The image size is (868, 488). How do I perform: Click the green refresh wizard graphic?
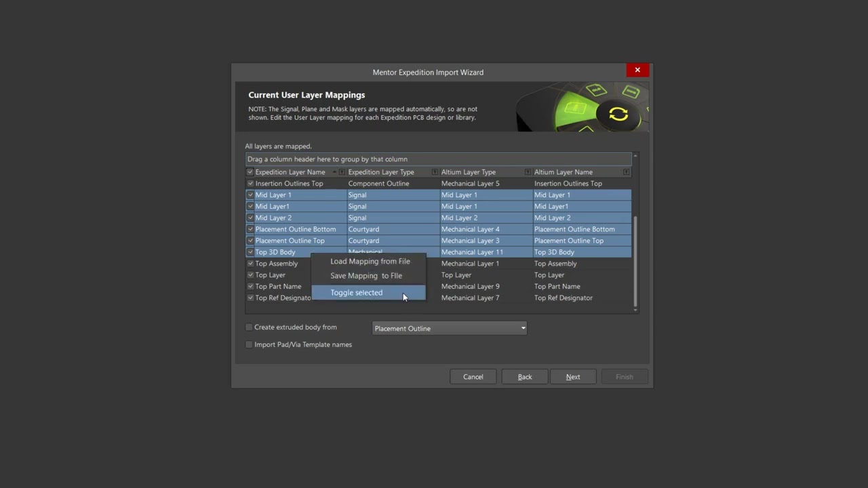[x=618, y=114]
